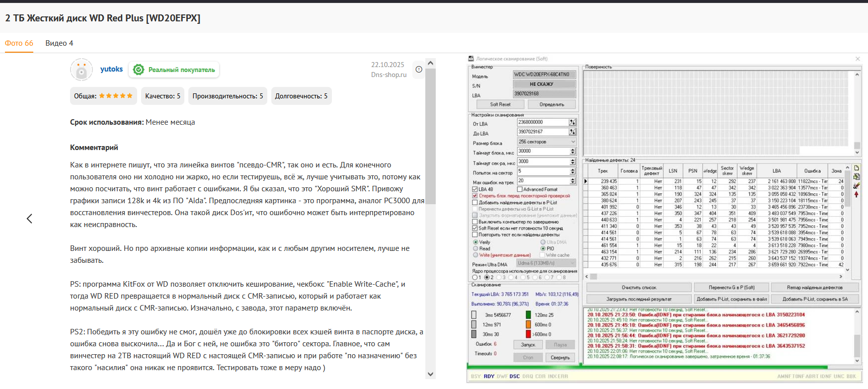Sort defects by the Зона column header
This screenshot has width=868, height=389.
point(837,171)
